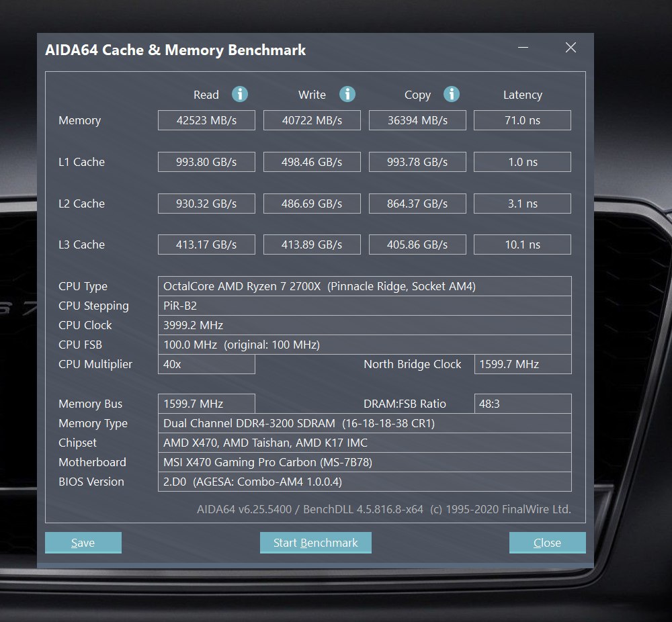672x622 pixels.
Task: Click CPU Multiplier value 40x
Action: pos(206,364)
